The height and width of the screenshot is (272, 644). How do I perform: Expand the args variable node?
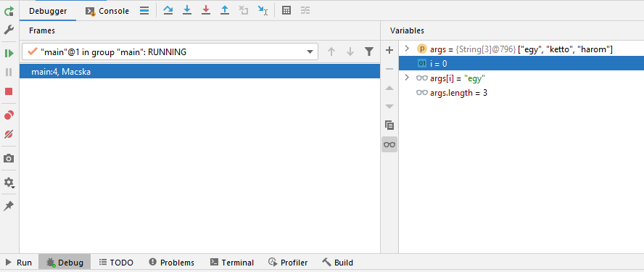tap(407, 49)
